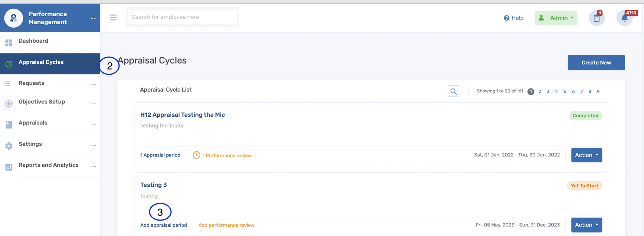644x236 pixels.
Task: Click the Settings gear icon in sidebar
Action: [9, 146]
